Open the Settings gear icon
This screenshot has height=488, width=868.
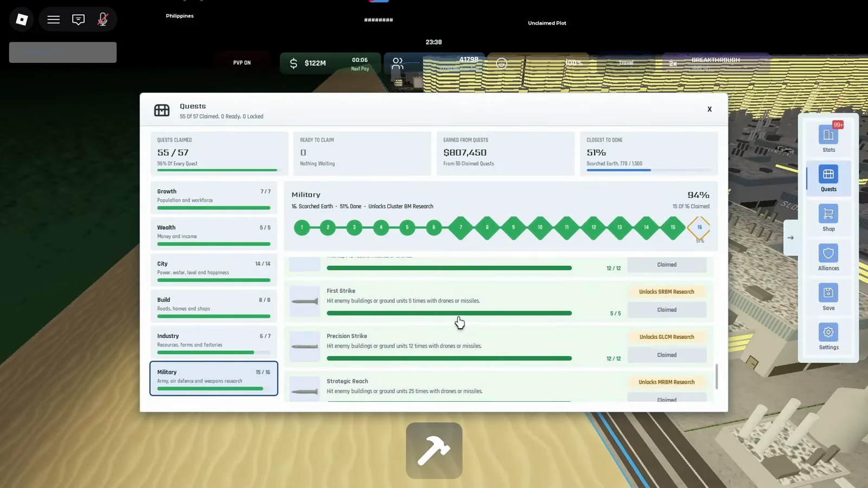tap(828, 332)
